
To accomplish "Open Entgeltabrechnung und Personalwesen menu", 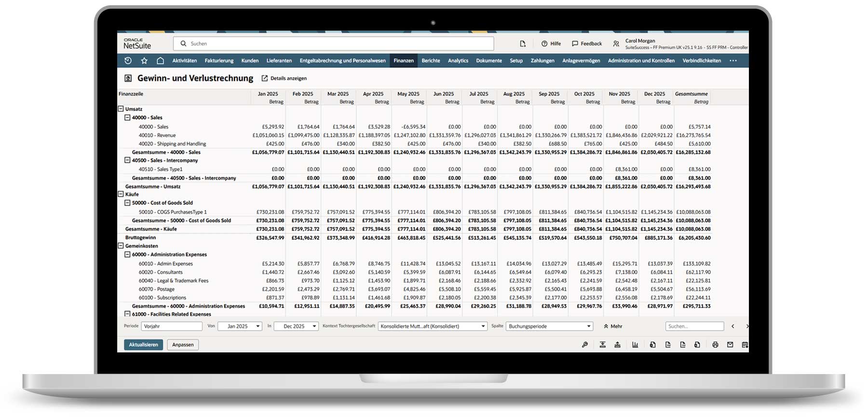I will pyautogui.click(x=343, y=61).
